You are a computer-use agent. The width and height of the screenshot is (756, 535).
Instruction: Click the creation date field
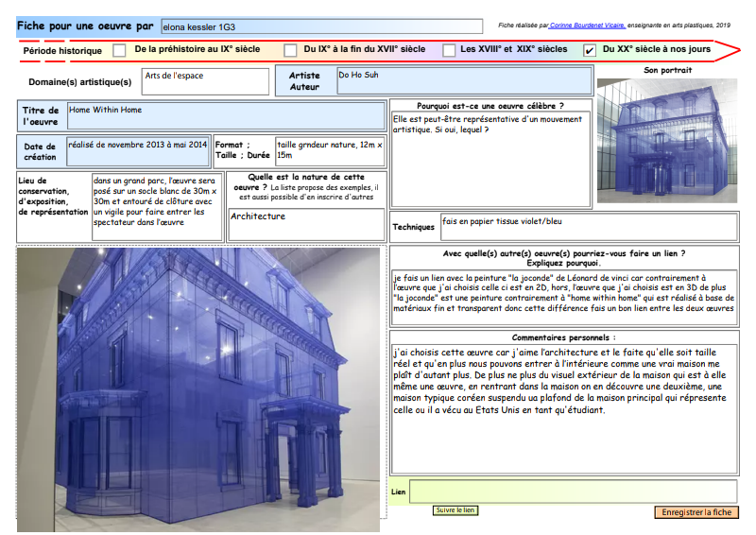(x=138, y=150)
